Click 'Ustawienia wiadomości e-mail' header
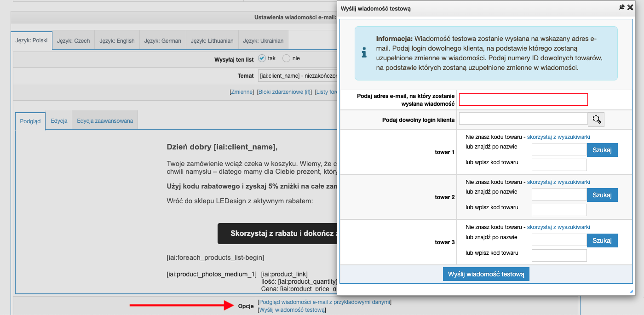 coord(295,17)
